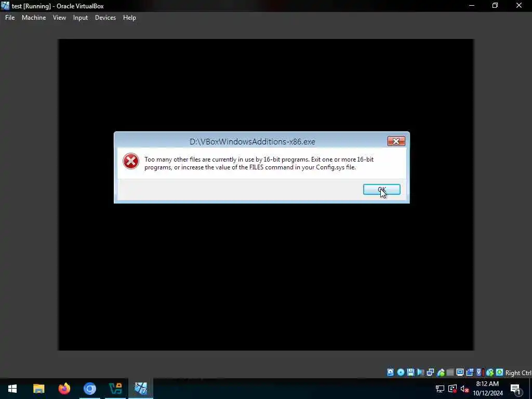532x399 pixels.
Task: Click the recording status icon
Action: click(470, 373)
